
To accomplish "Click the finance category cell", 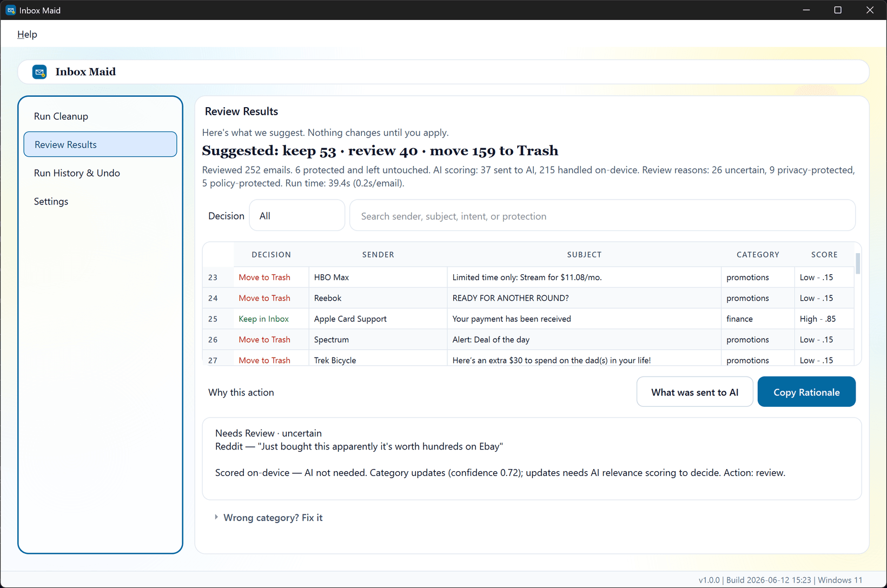I will (x=758, y=319).
